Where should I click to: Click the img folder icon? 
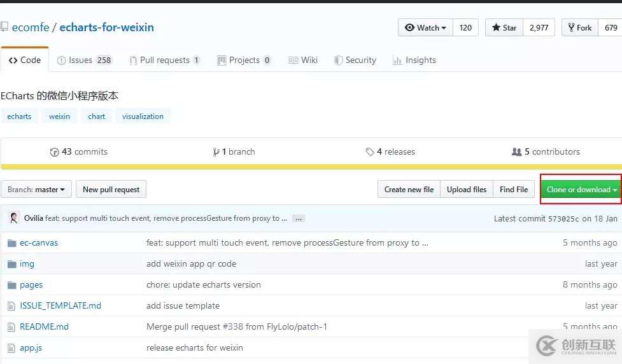click(x=11, y=263)
